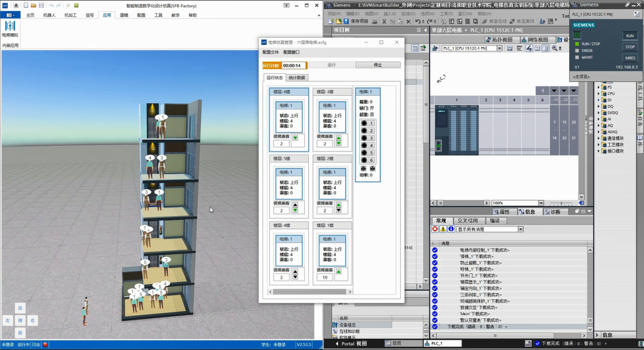Screen dimensions: 644x350
Task: Start simulation with the play icon
Action: point(69,5)
